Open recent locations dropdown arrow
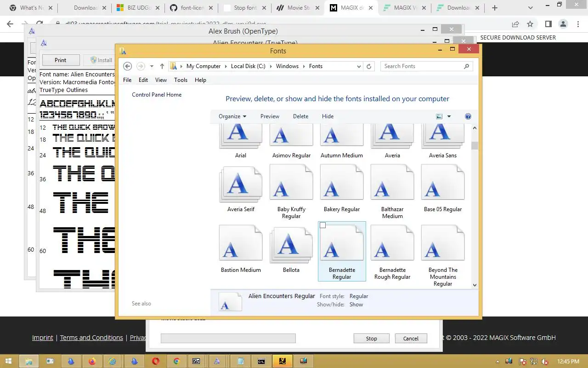The width and height of the screenshot is (588, 368). [x=152, y=66]
